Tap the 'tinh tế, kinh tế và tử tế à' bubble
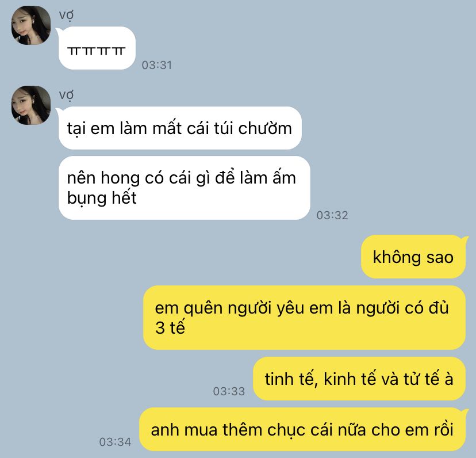This screenshot has width=476, height=458. click(x=359, y=379)
